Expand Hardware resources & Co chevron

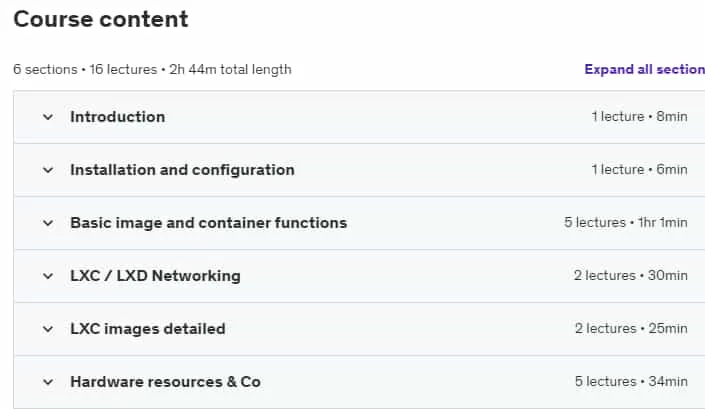click(x=48, y=382)
